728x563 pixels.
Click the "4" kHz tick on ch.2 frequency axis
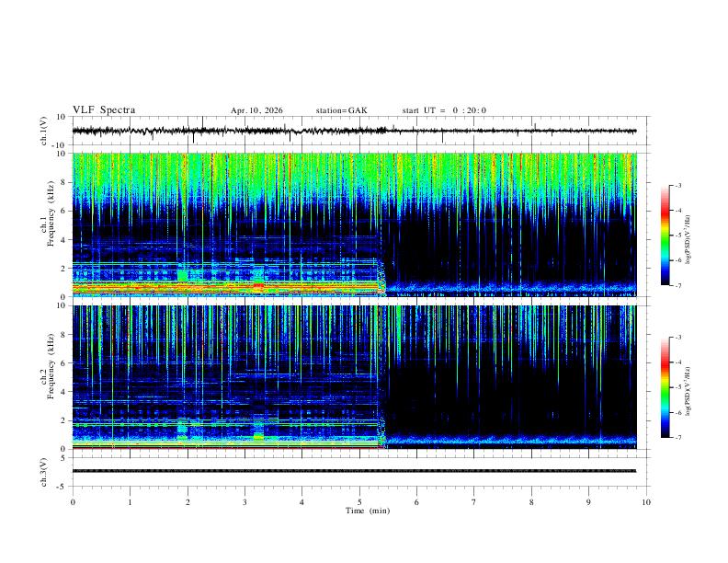click(x=64, y=392)
